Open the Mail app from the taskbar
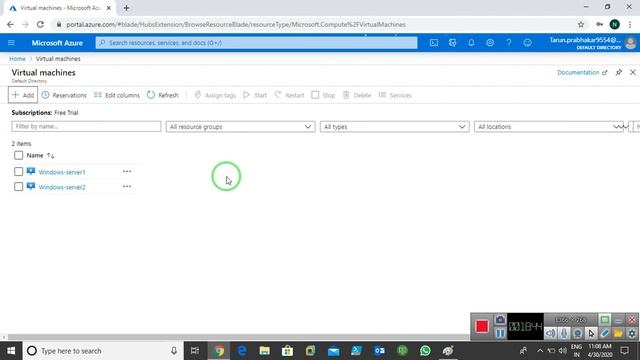The width and height of the screenshot is (640, 360). [x=333, y=351]
